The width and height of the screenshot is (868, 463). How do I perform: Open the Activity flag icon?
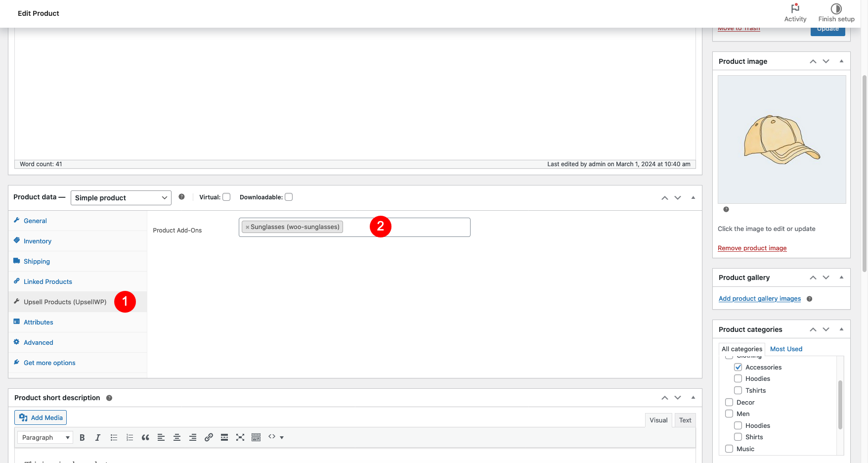pos(795,9)
